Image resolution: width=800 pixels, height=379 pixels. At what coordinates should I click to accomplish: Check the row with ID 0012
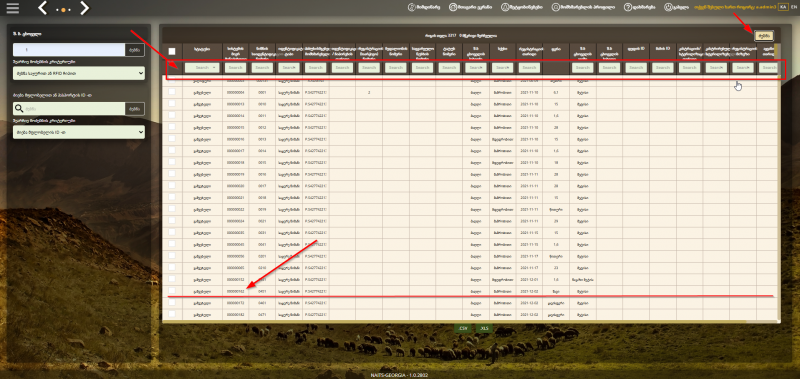(x=172, y=127)
